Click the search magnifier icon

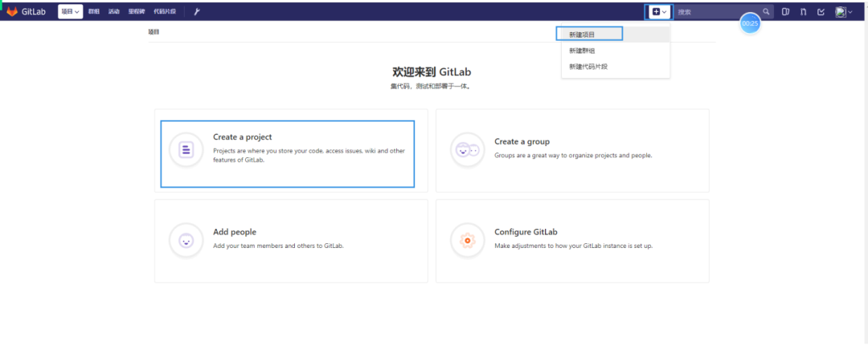click(766, 11)
